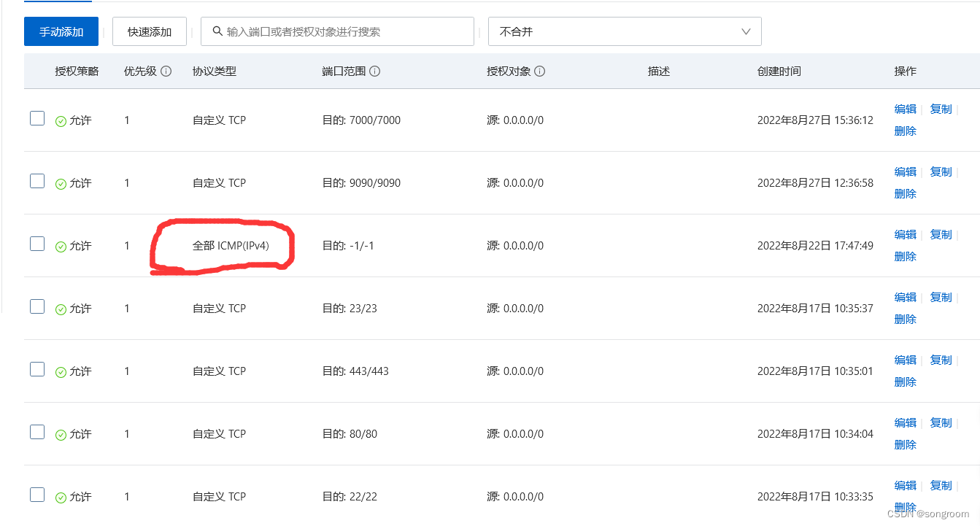The image size is (980, 526).
Task: Copy the 9090/9090 rule
Action: [x=941, y=172]
